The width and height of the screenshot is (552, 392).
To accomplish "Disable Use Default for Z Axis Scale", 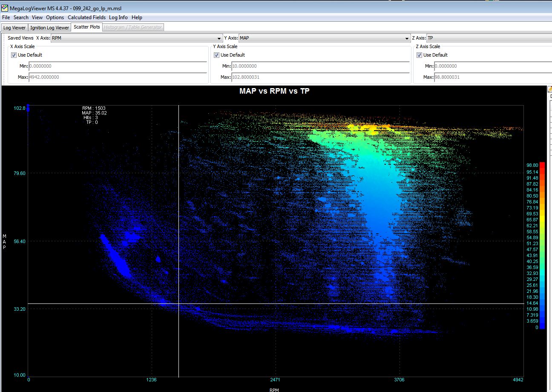I will [x=420, y=55].
